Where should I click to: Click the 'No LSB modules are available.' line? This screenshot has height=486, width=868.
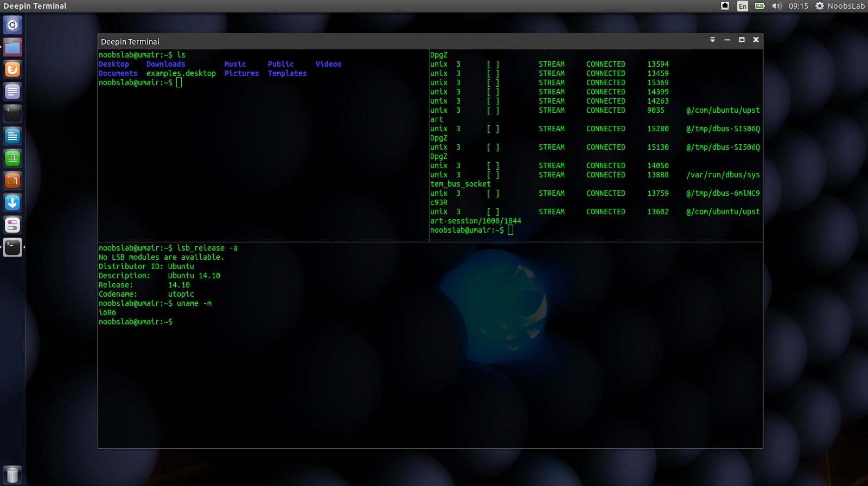point(162,257)
